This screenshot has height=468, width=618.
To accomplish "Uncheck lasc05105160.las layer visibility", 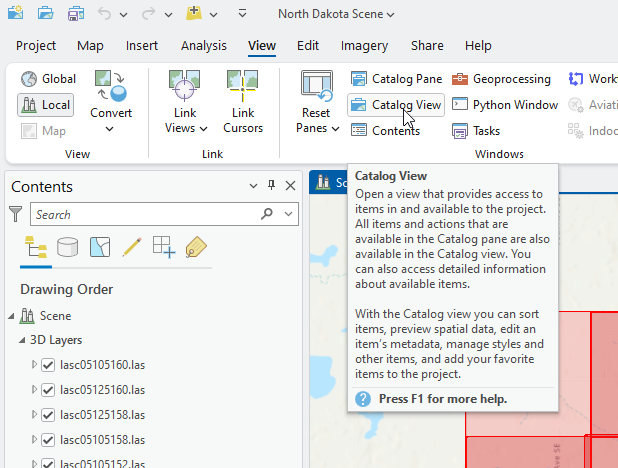I will [x=48, y=365].
